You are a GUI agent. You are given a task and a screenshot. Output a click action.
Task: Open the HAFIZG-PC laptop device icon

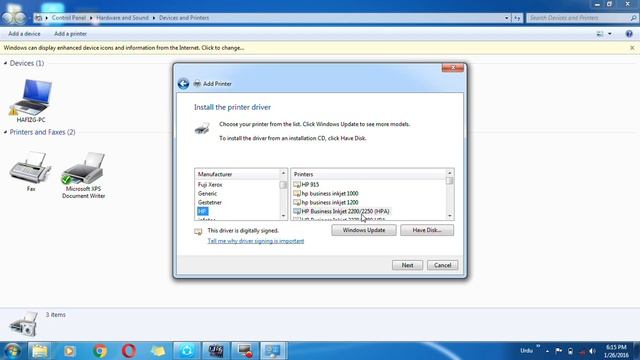(x=31, y=97)
